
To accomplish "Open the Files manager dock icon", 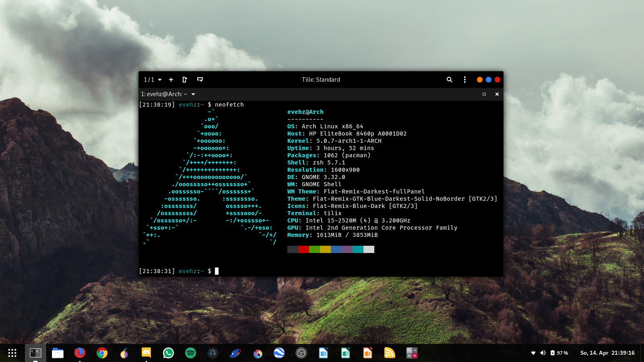I will (x=58, y=353).
